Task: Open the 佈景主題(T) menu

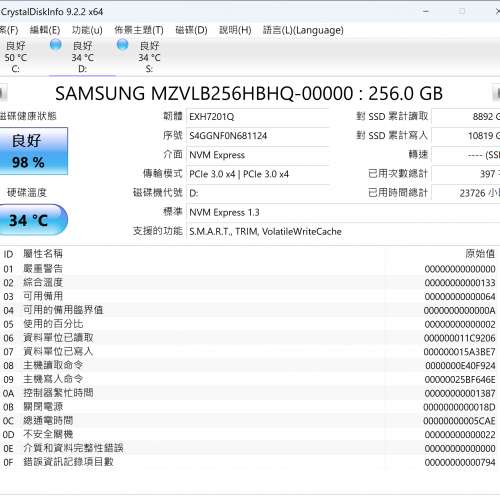Action: point(139,30)
